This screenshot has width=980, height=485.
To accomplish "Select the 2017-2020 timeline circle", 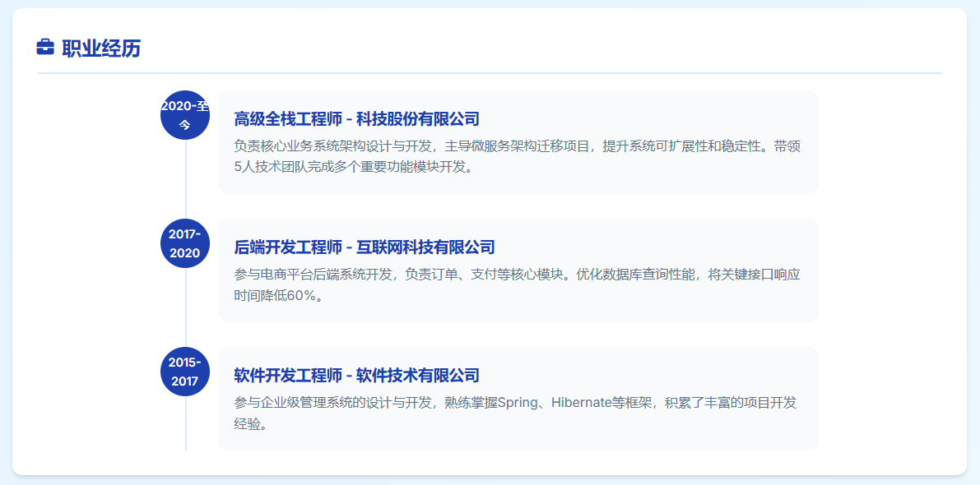I will tap(185, 243).
